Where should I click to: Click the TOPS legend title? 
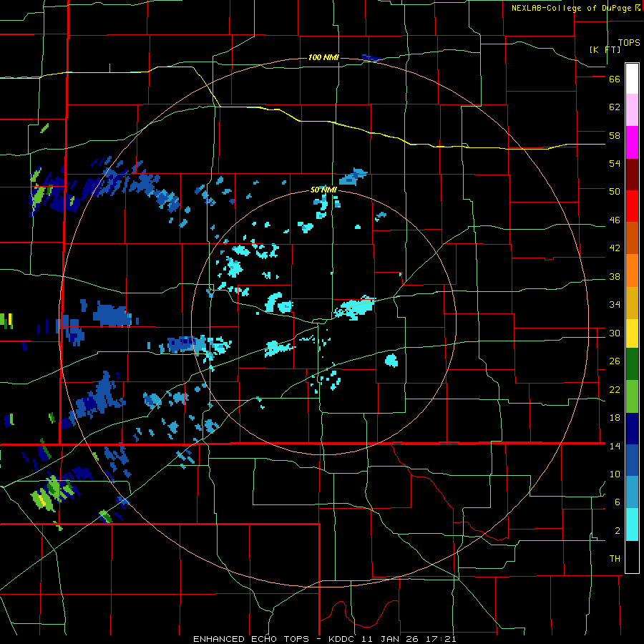(629, 43)
